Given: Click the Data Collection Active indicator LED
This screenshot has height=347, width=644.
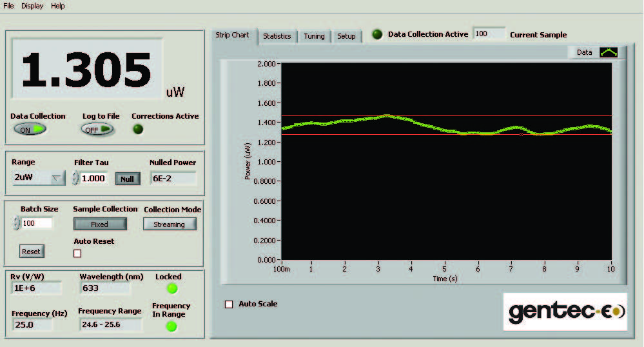Looking at the screenshot, I should [377, 34].
